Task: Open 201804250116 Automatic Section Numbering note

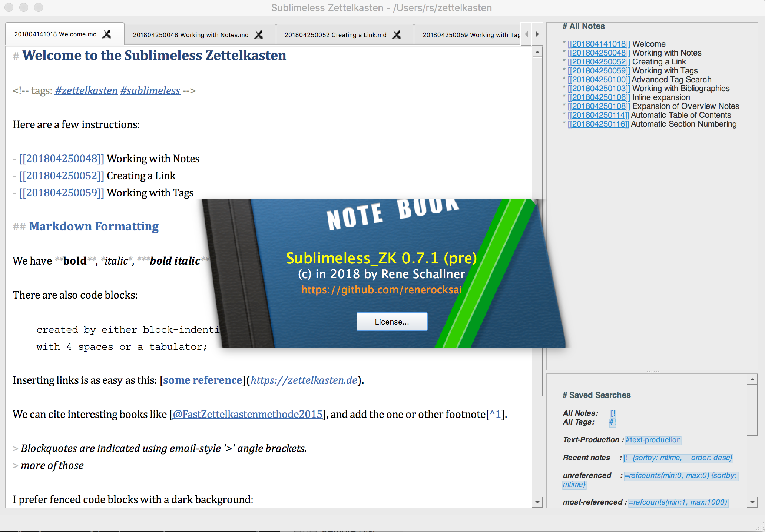Action: point(598,124)
